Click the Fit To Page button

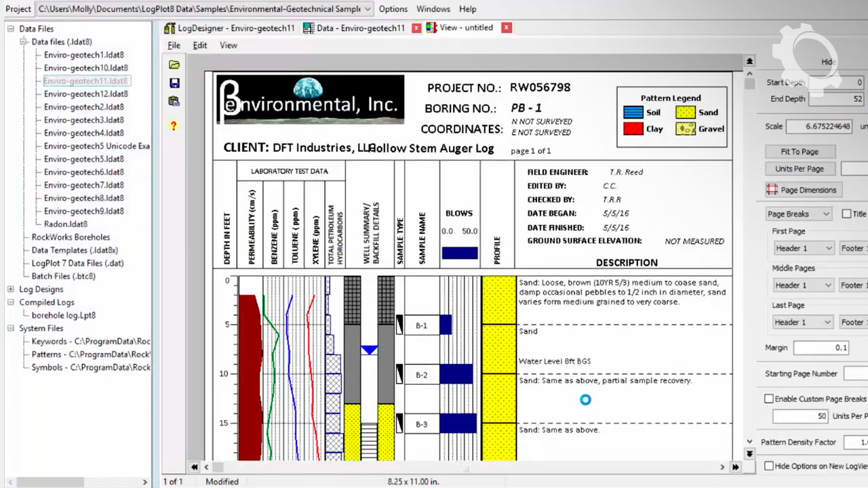pos(800,152)
